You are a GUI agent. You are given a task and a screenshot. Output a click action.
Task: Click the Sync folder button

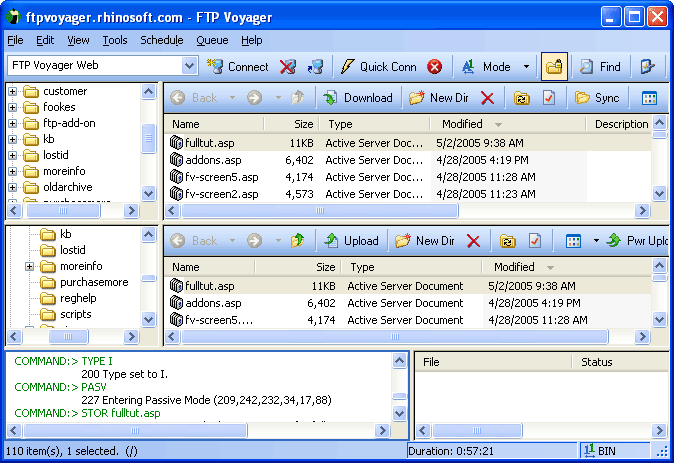(597, 98)
